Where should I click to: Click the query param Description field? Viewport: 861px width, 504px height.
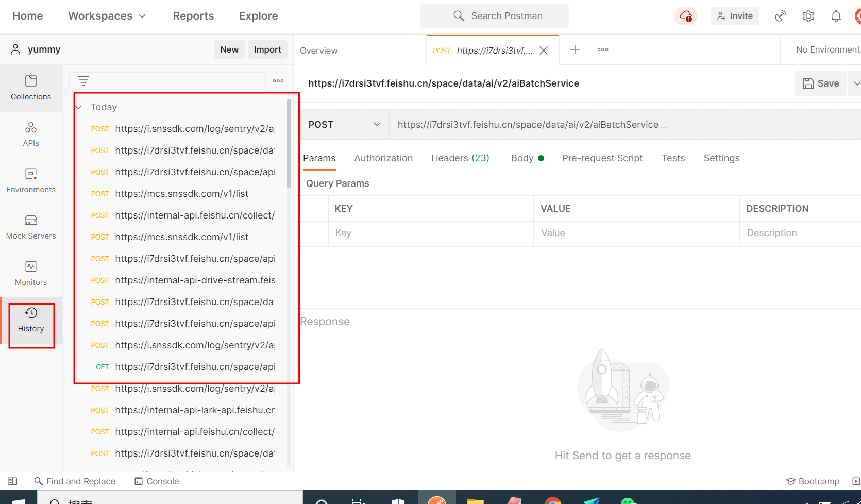(x=800, y=233)
